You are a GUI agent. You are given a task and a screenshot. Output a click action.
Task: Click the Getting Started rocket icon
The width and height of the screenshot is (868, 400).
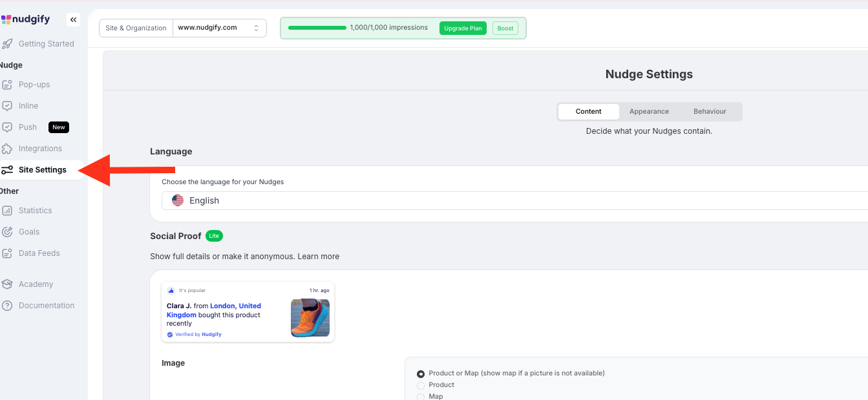coord(7,44)
